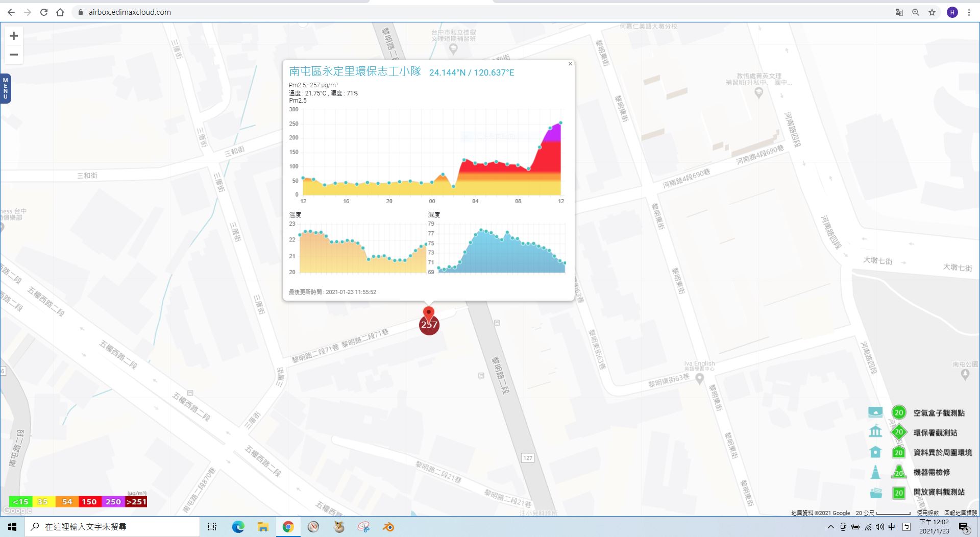Click the 中 input method indicator

click(x=892, y=527)
